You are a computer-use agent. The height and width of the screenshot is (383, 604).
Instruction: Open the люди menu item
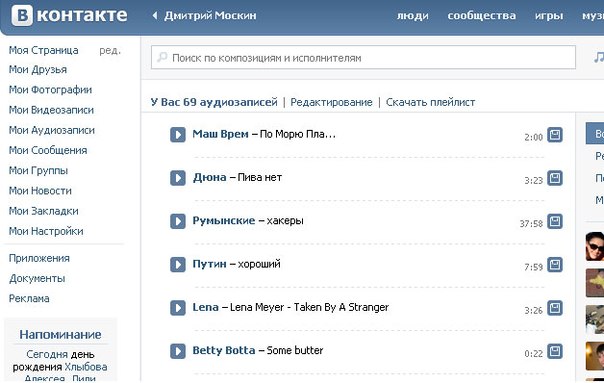click(x=413, y=16)
